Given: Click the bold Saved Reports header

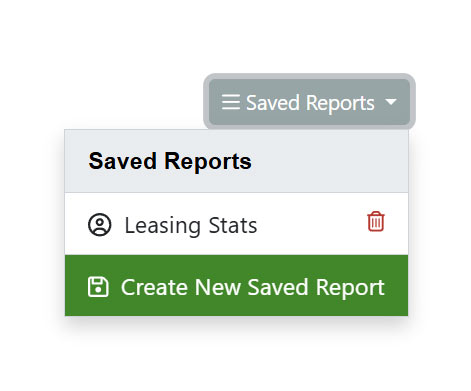Looking at the screenshot, I should pos(170,161).
